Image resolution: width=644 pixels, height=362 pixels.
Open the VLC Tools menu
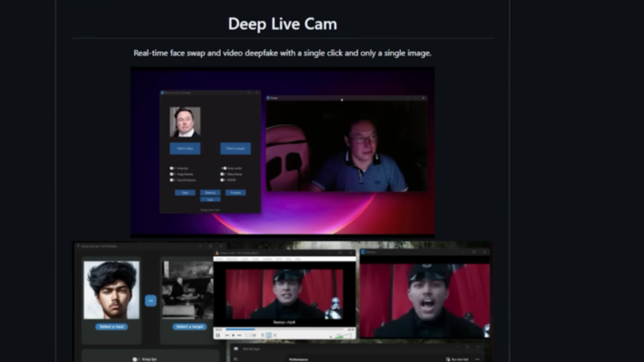click(x=279, y=259)
